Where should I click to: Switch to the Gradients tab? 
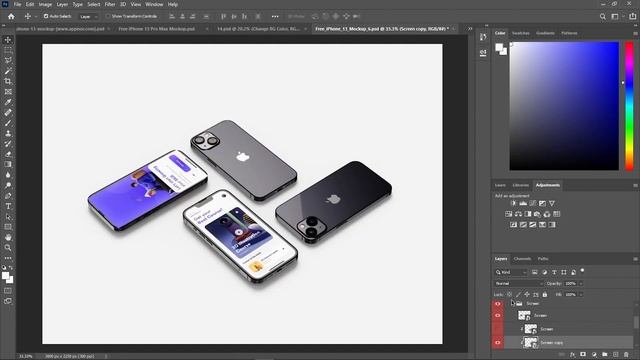click(545, 33)
